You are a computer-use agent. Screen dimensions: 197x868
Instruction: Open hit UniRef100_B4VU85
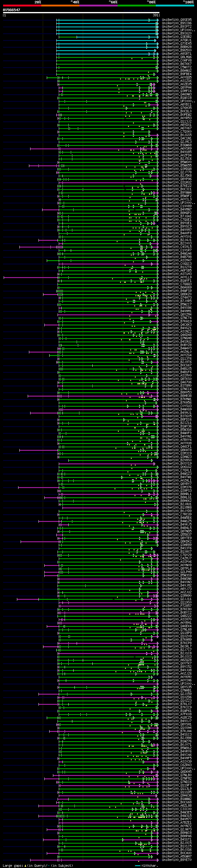177,152
